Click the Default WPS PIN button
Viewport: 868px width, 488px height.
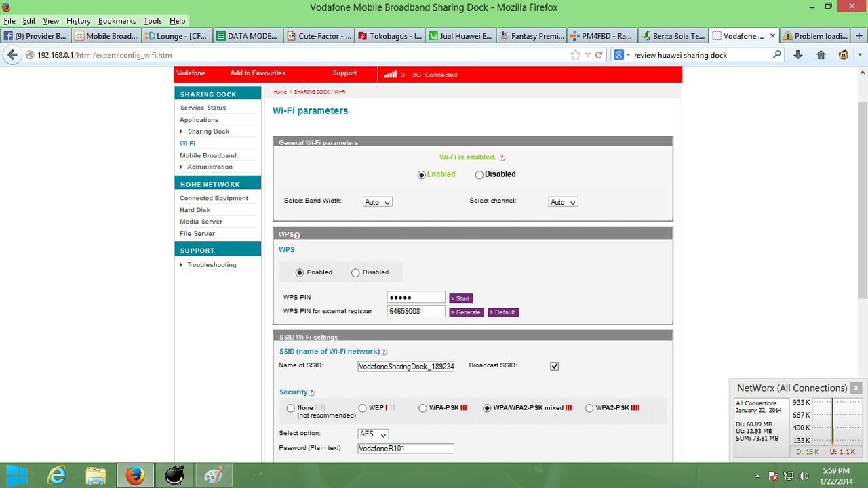[x=503, y=312]
